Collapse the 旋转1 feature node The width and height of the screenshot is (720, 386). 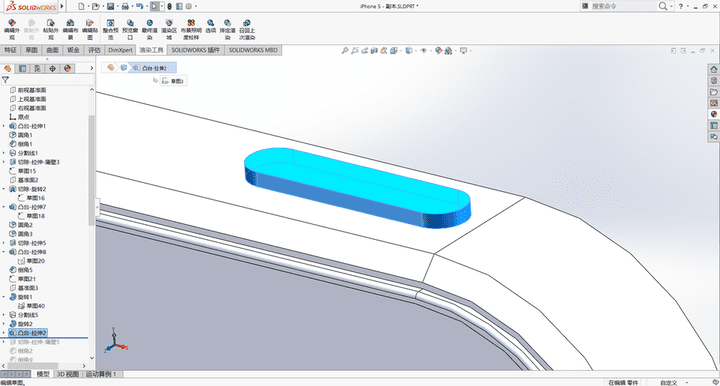[x=4, y=297]
